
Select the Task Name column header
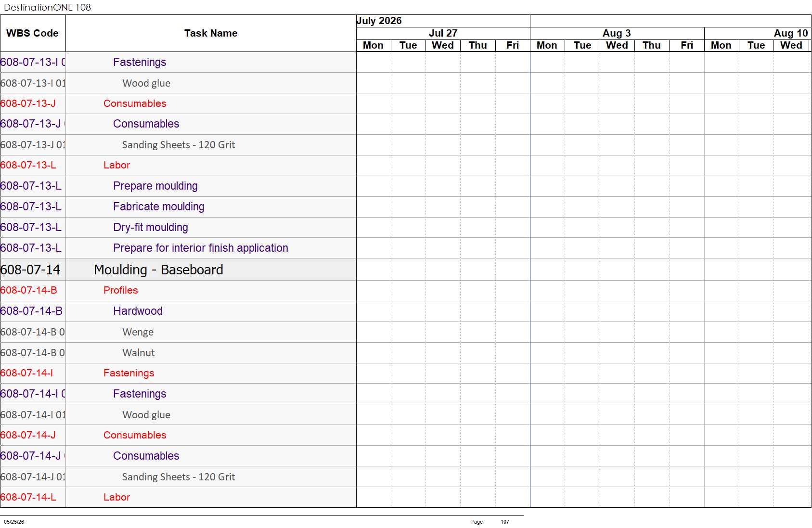[211, 33]
